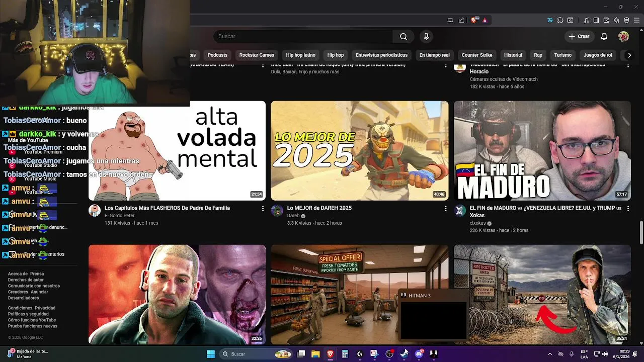This screenshot has width=644, height=362.
Task: Open the Restricted Area video thumbnail
Action: (542, 295)
